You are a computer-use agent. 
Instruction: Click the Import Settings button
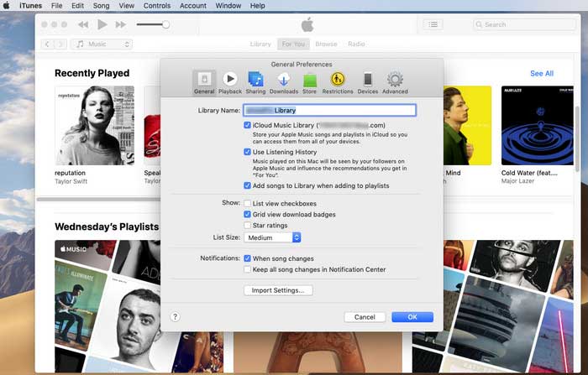point(278,290)
